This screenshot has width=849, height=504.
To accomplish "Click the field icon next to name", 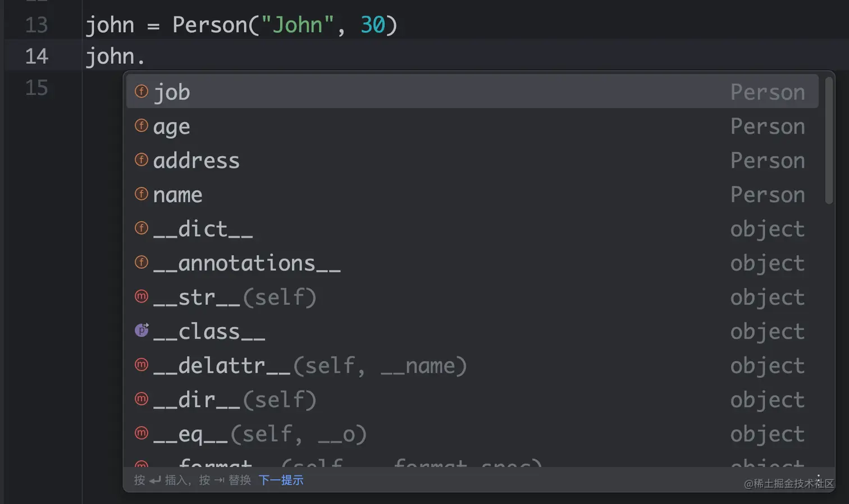I will point(141,194).
